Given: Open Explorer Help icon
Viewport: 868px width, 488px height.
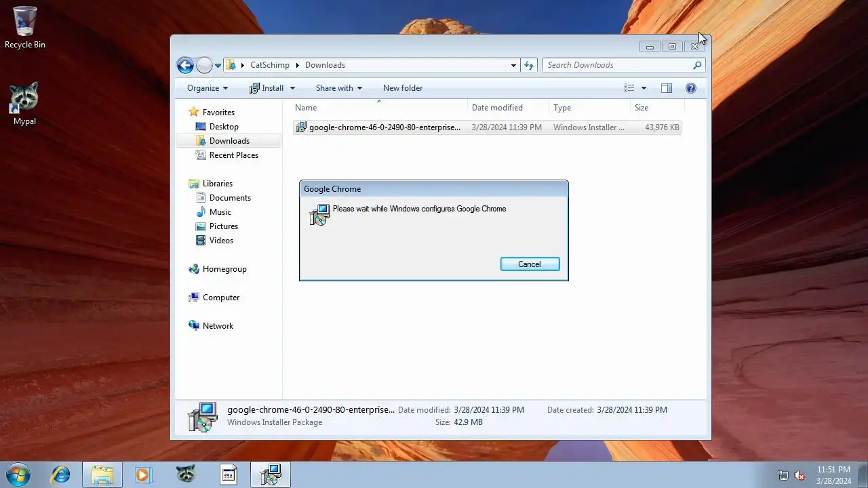Looking at the screenshot, I should pyautogui.click(x=691, y=88).
